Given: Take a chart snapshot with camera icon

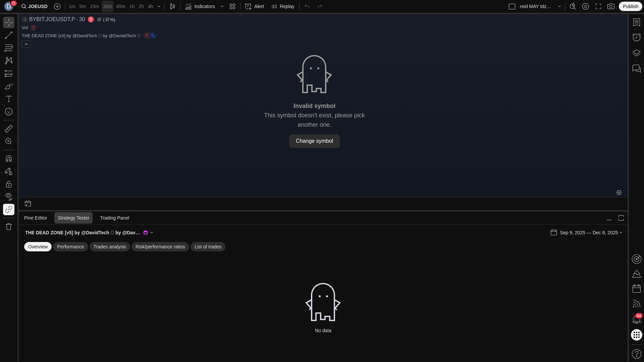Looking at the screenshot, I should [611, 6].
